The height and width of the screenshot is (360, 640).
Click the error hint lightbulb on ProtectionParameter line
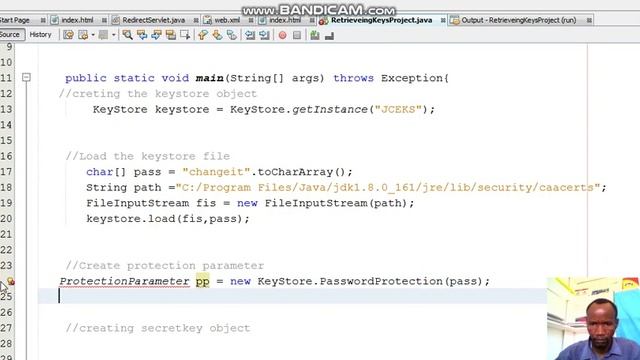[10, 281]
